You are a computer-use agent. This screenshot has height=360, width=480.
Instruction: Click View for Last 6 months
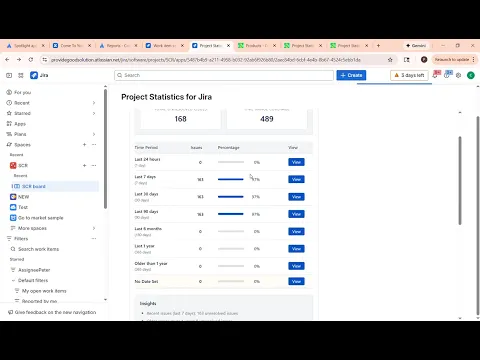[x=296, y=231]
